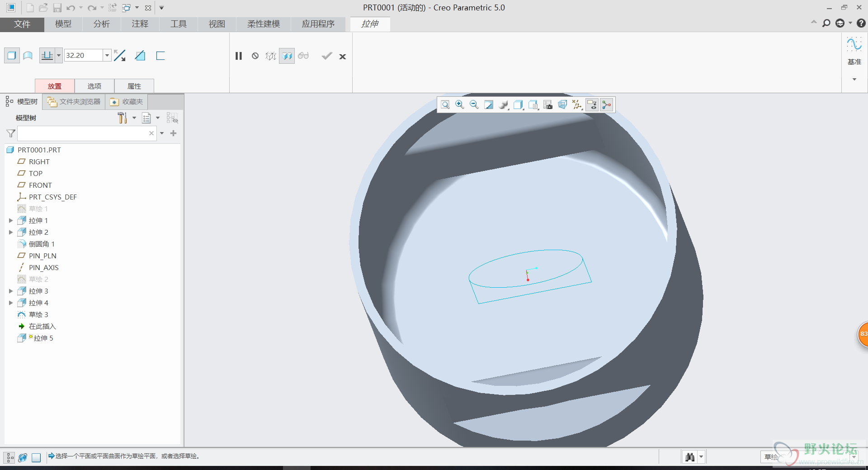
Task: Click the Save icon in quick access
Action: (x=57, y=8)
